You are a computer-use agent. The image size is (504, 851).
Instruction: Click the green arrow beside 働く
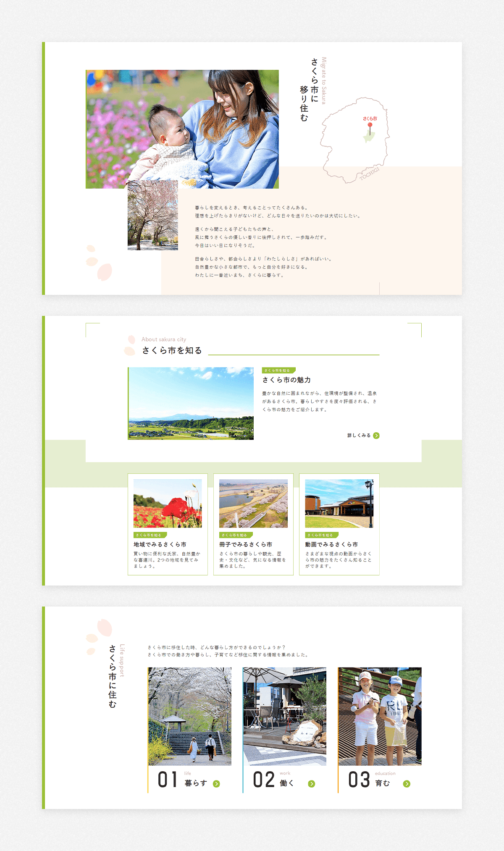click(312, 784)
